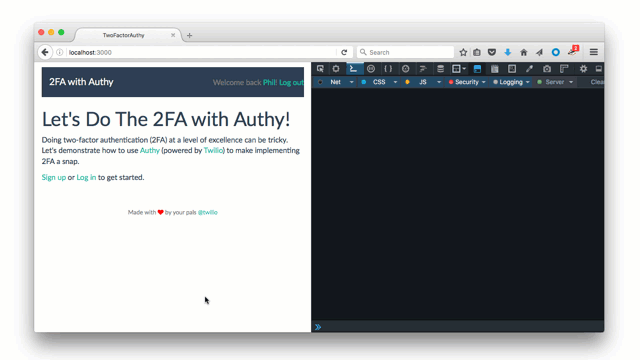Expand the Logging filter dropdown arrow
The width and height of the screenshot is (640, 360).
click(528, 82)
